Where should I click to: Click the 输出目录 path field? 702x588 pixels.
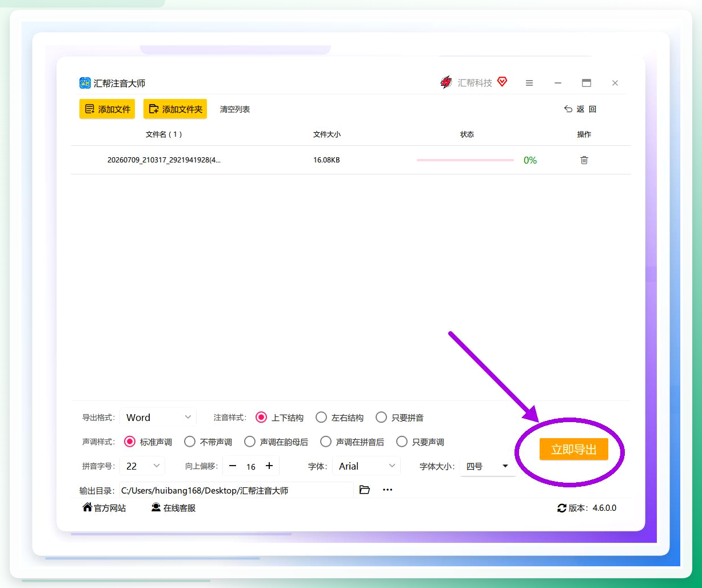pyautogui.click(x=236, y=490)
